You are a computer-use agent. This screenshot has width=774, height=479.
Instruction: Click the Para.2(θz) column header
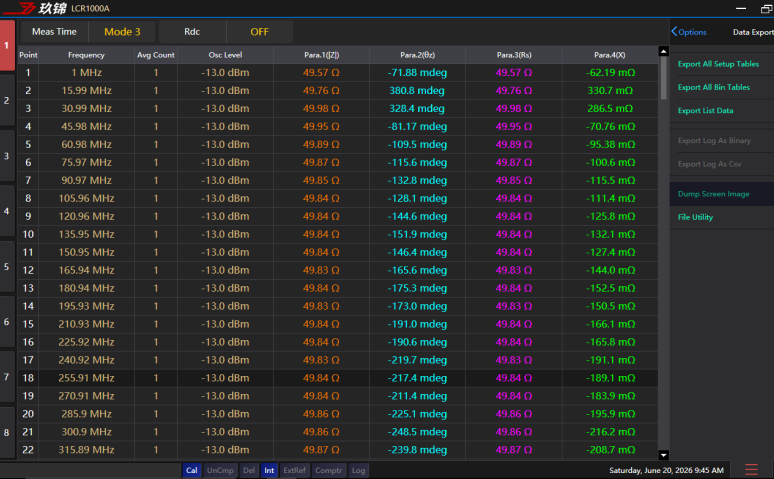point(417,55)
